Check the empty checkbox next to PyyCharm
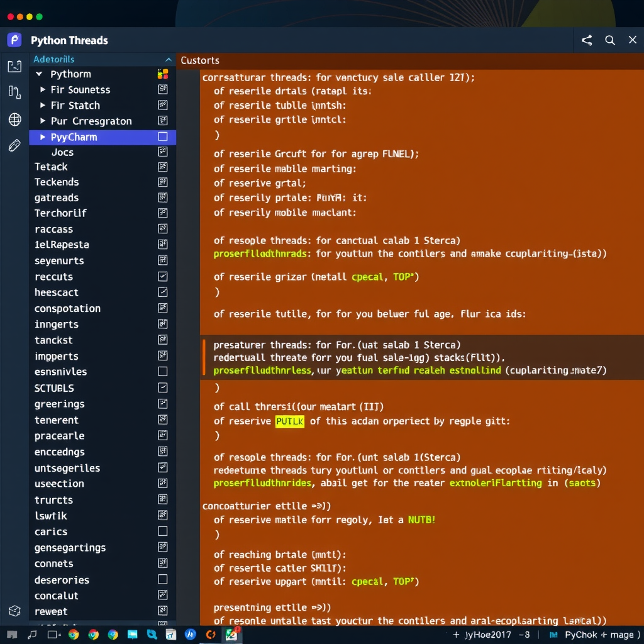The width and height of the screenshot is (644, 644). pos(162,136)
